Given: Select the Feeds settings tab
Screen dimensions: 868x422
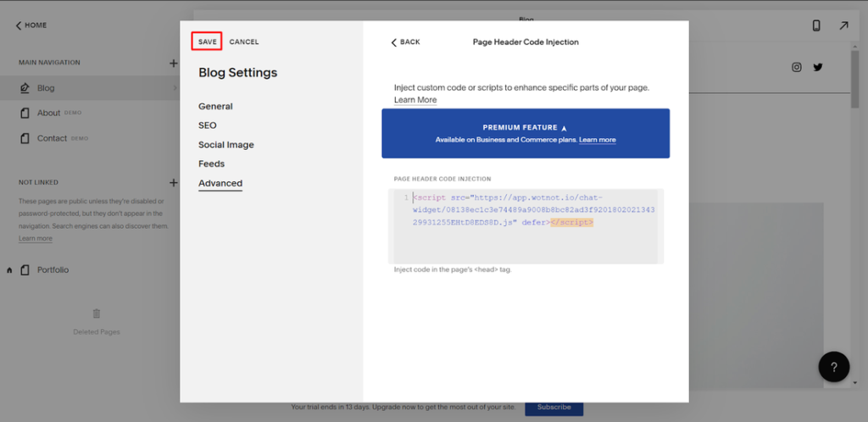Looking at the screenshot, I should pyautogui.click(x=211, y=164).
